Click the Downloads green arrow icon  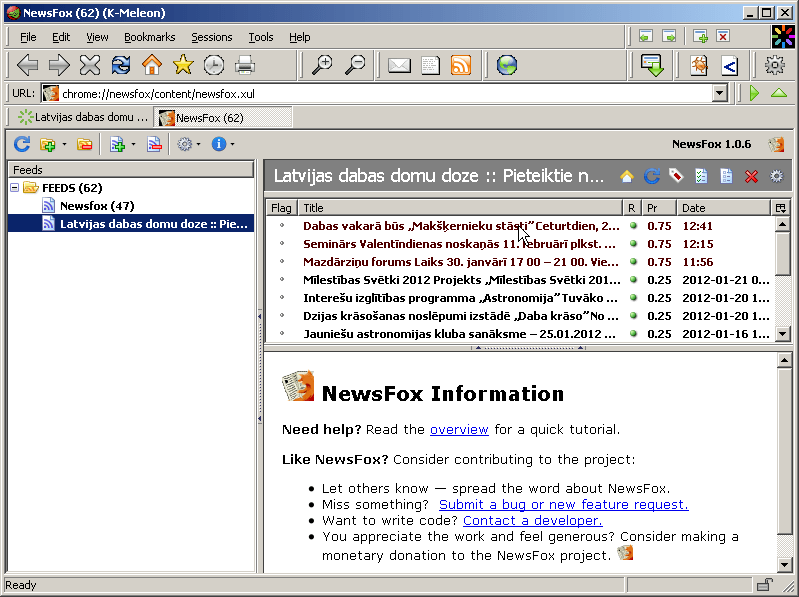tap(652, 65)
